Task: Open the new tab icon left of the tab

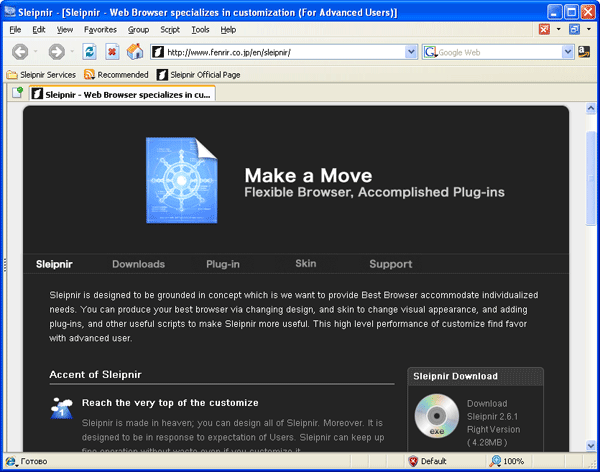Action: (17, 92)
